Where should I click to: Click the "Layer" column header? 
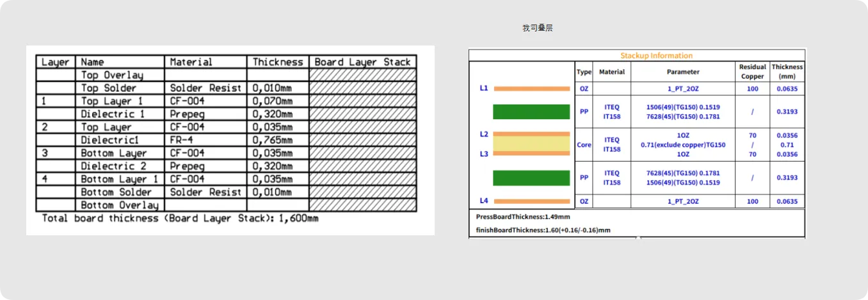[x=56, y=62]
